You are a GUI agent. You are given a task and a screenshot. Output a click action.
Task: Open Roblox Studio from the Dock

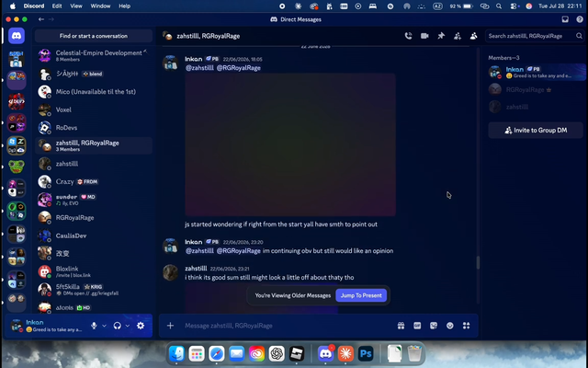pos(297,353)
